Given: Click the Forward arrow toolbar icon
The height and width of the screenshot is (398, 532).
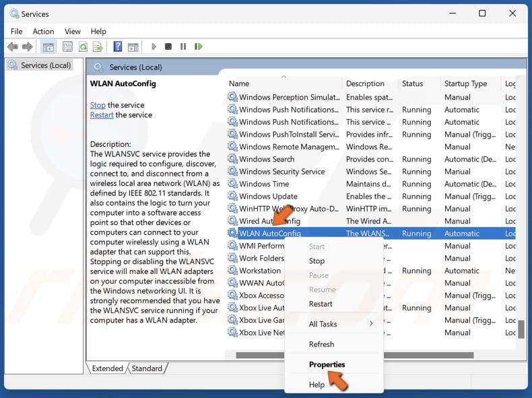Looking at the screenshot, I should tap(28, 46).
